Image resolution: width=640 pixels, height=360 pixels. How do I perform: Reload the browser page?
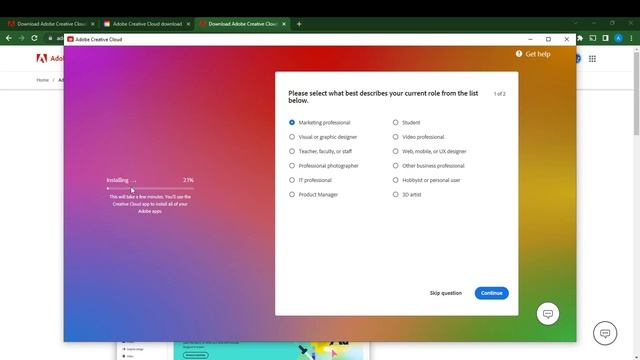pyautogui.click(x=34, y=38)
